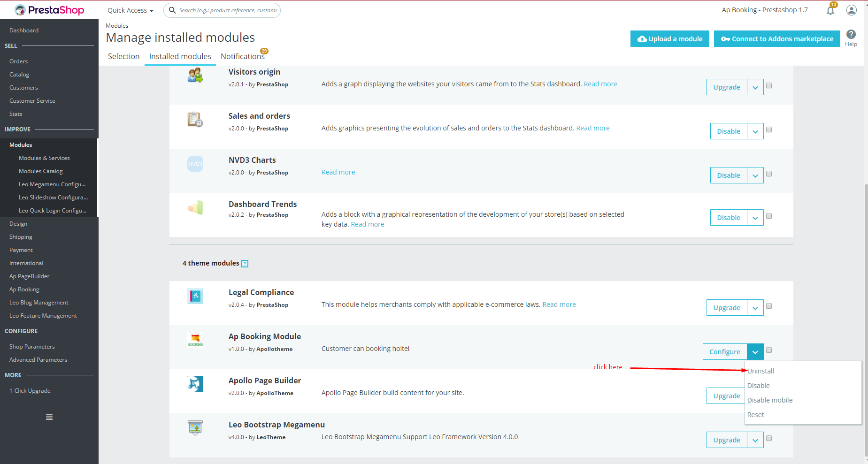Click the theme modules help question icon
Image resolution: width=868 pixels, height=464 pixels.
pyautogui.click(x=245, y=264)
